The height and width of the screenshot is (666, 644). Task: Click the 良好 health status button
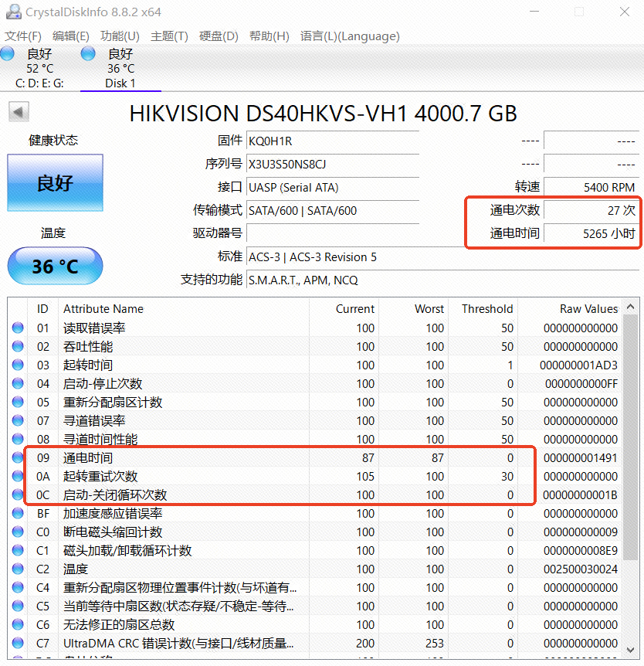[55, 182]
